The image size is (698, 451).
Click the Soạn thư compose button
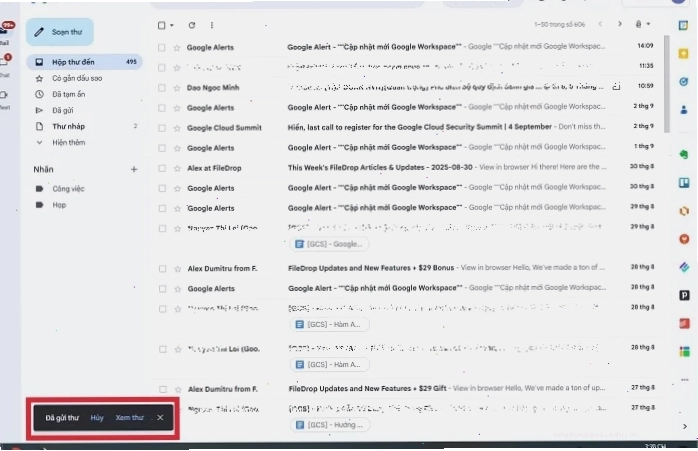click(x=60, y=32)
